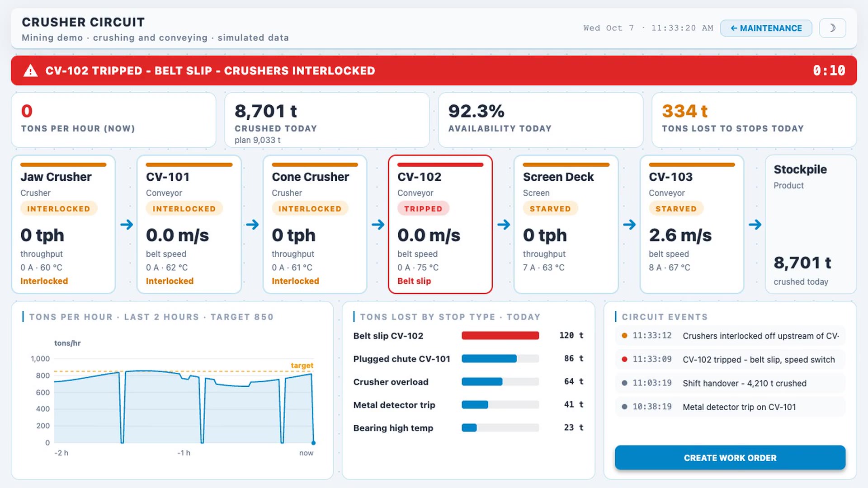The image size is (868, 488).
Task: Click arrow between CV-103 and Stockpile
Action: coord(755,225)
